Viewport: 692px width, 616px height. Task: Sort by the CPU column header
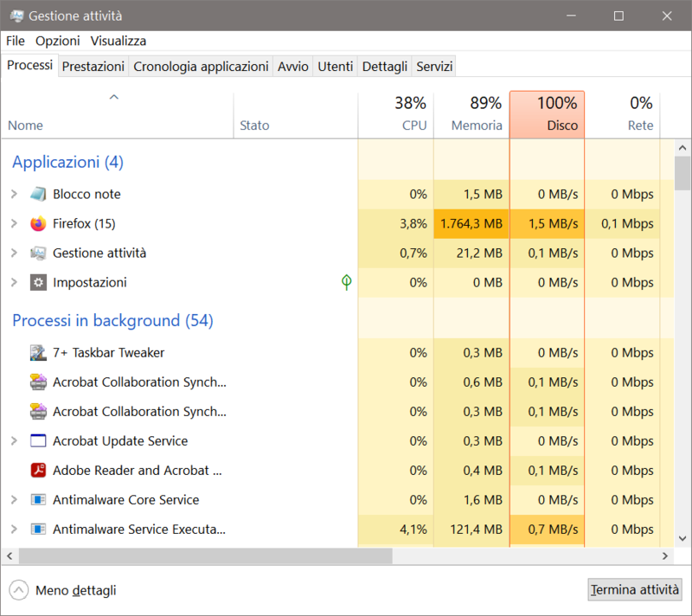[x=396, y=115]
